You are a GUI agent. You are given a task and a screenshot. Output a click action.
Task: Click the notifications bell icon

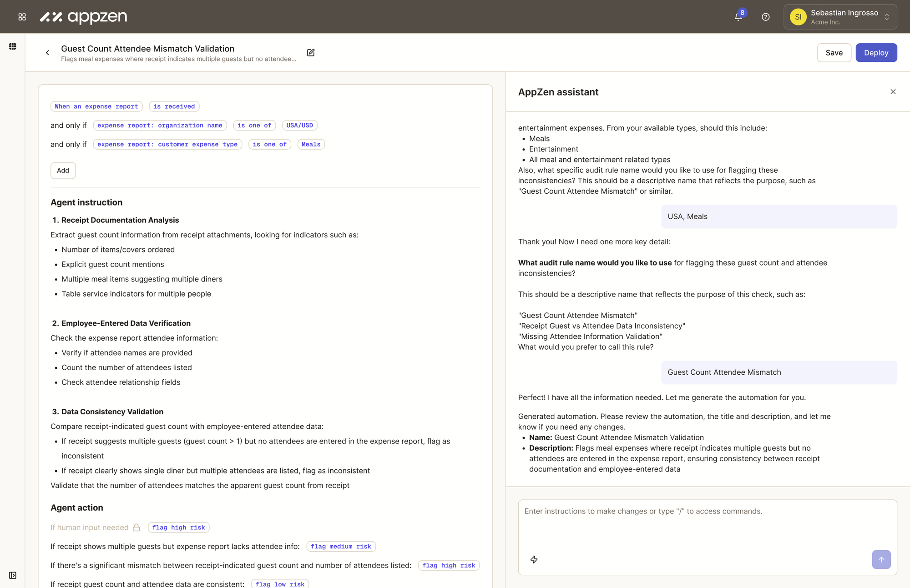[x=738, y=17]
